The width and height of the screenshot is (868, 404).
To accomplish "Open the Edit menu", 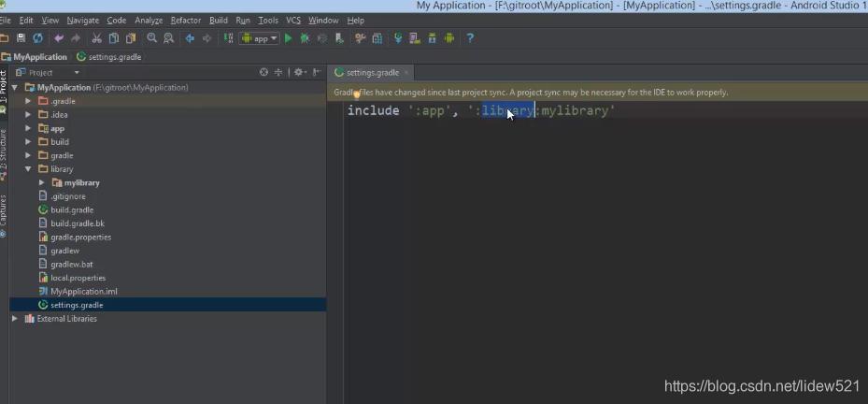I will pyautogui.click(x=26, y=20).
